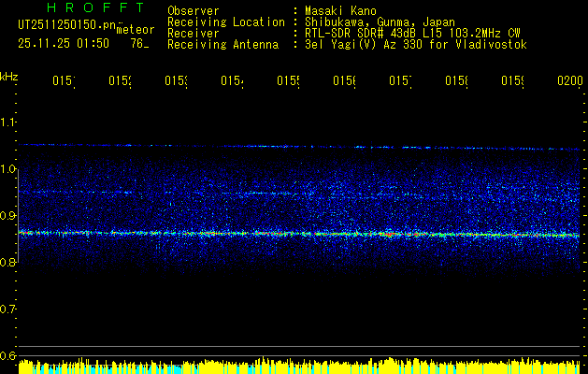The height and width of the screenshot is (374, 588).
Task: Click the kHz axis unit label
Action: pos(9,77)
